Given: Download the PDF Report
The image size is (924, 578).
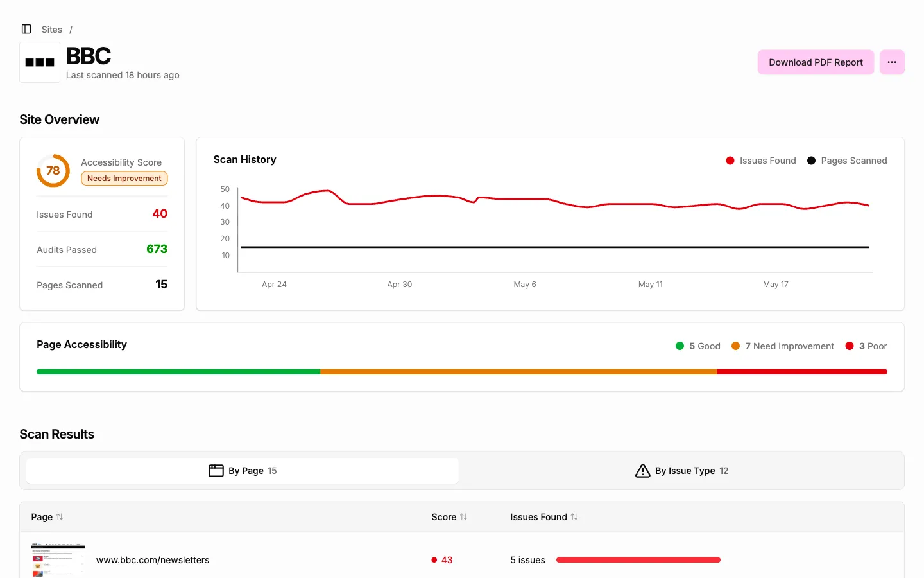Looking at the screenshot, I should (816, 62).
